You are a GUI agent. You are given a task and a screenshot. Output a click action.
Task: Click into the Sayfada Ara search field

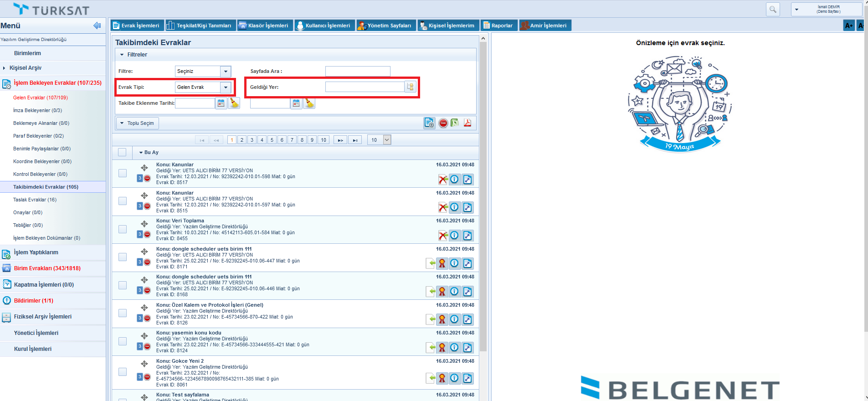(358, 71)
